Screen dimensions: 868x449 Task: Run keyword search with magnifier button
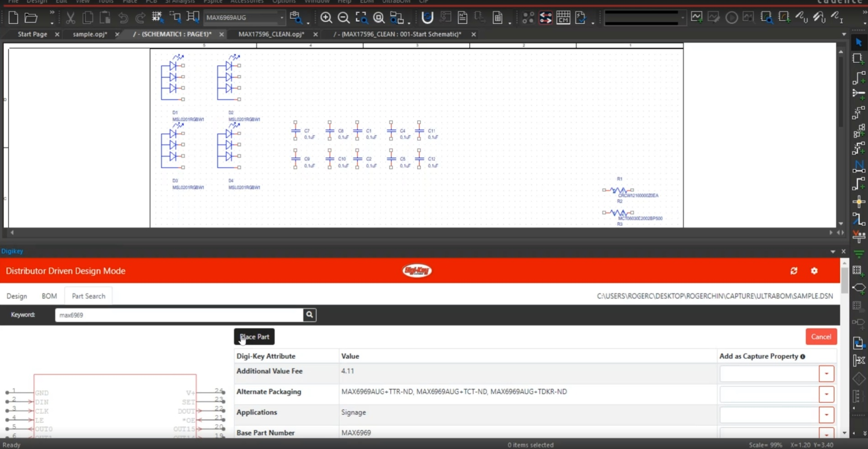tap(310, 315)
